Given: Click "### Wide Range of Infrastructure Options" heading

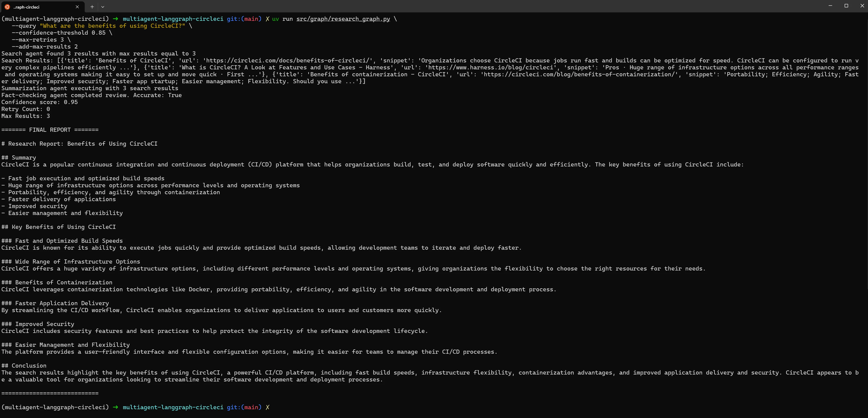Looking at the screenshot, I should tap(70, 261).
